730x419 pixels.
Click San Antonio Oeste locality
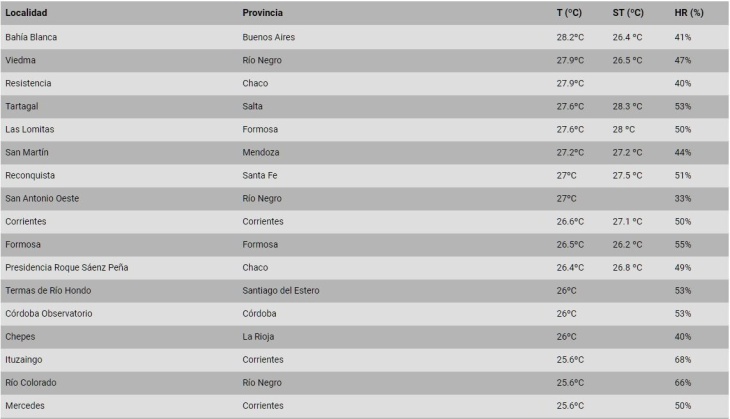click(42, 198)
